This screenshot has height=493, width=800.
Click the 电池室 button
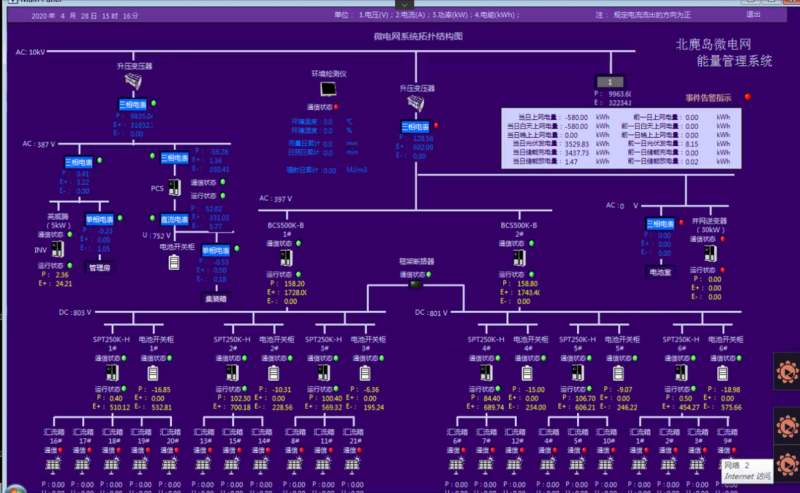pos(660,271)
